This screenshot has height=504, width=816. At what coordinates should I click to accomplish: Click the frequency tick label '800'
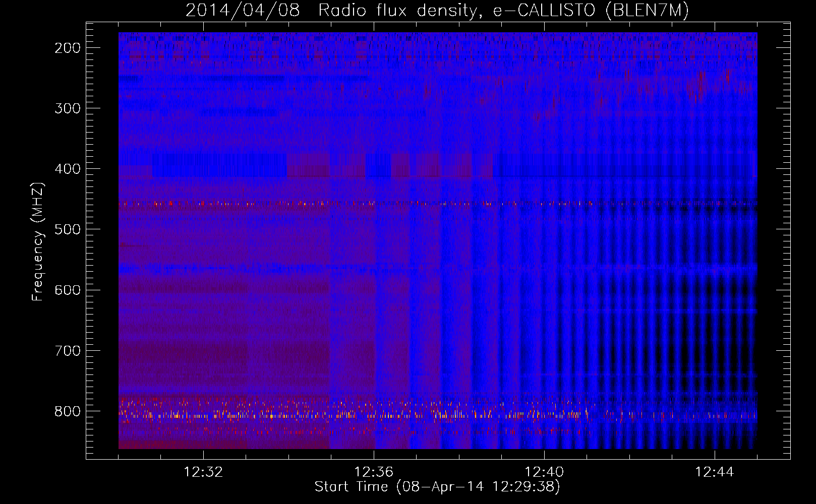(68, 411)
